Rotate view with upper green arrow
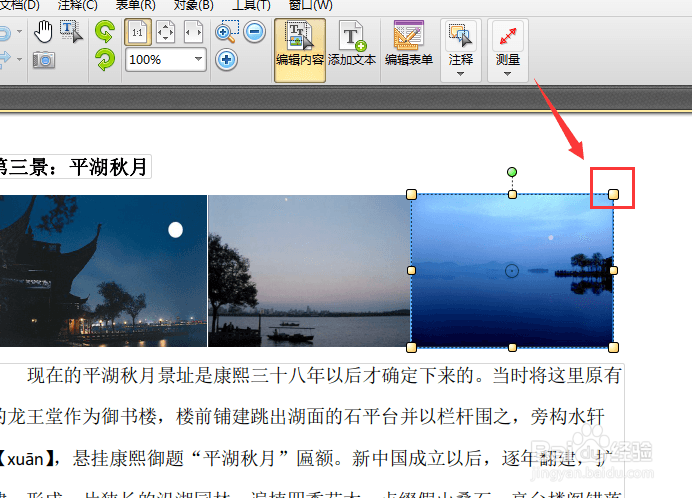 point(105,32)
